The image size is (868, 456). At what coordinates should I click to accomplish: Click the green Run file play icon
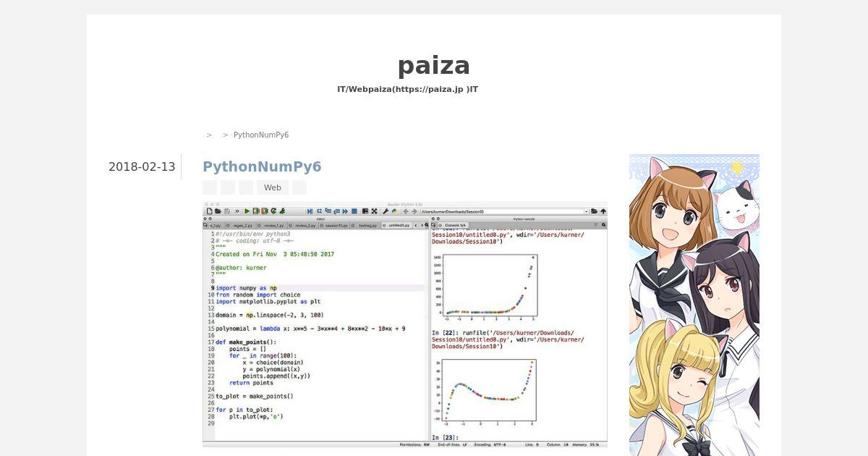click(x=247, y=211)
